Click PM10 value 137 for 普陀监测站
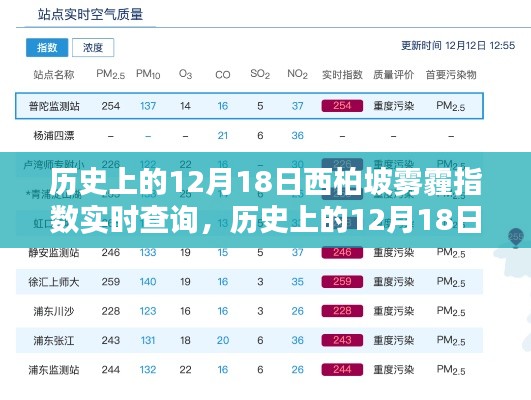Screen dimensions: 531x400 pyautogui.click(x=148, y=106)
